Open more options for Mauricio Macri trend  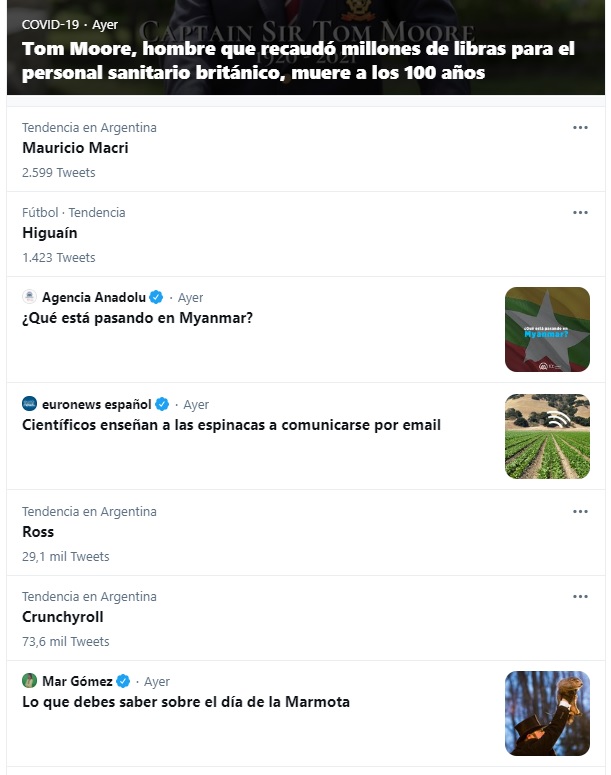(580, 128)
